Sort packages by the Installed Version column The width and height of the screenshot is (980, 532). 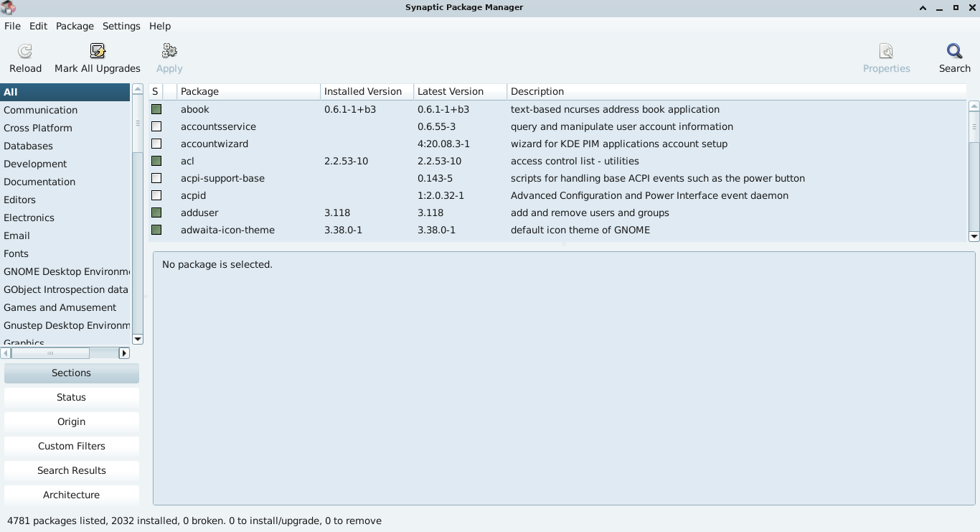[363, 91]
